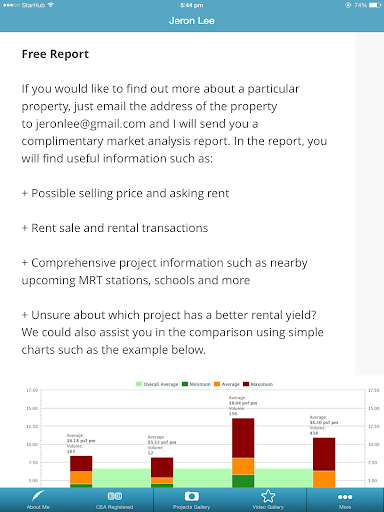Click the first chart bar with volume 163

(x=81, y=472)
